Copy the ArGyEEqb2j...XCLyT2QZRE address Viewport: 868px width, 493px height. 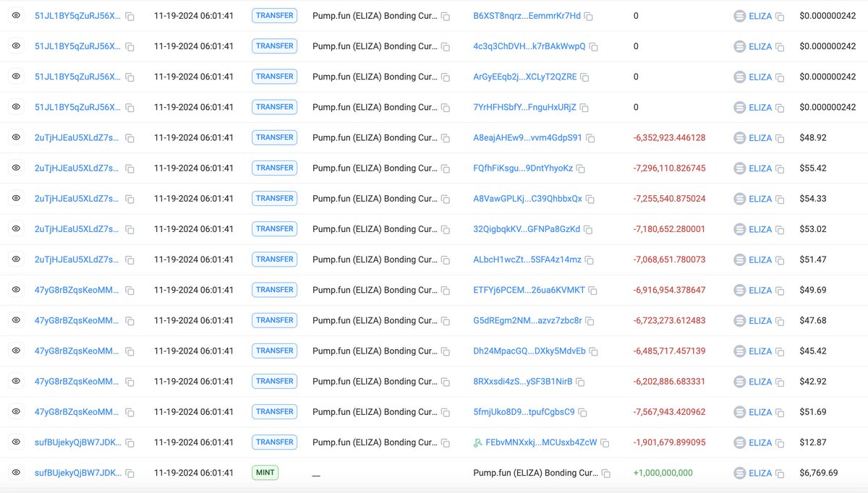(584, 77)
